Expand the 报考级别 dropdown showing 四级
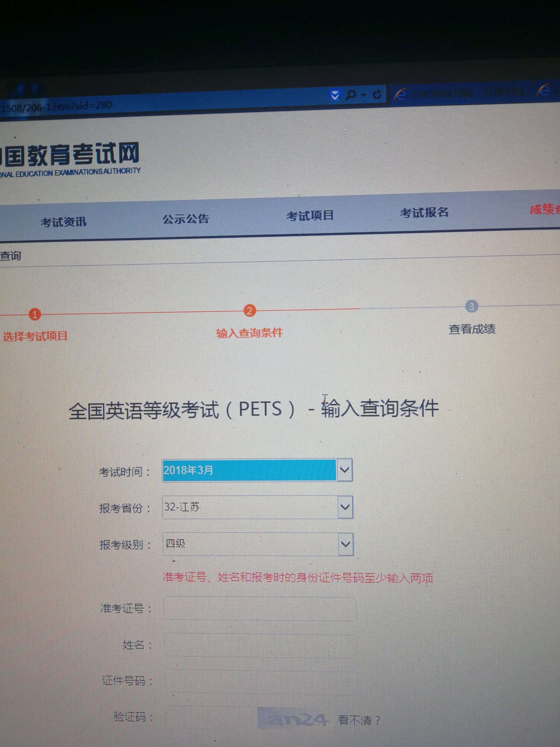The width and height of the screenshot is (560, 747). click(x=345, y=544)
